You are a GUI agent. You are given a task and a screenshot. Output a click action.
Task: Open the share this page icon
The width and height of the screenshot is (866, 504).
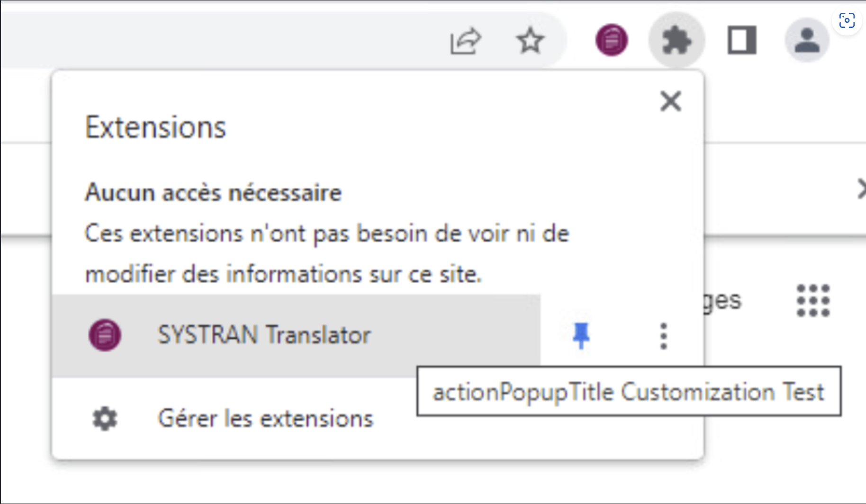(465, 41)
